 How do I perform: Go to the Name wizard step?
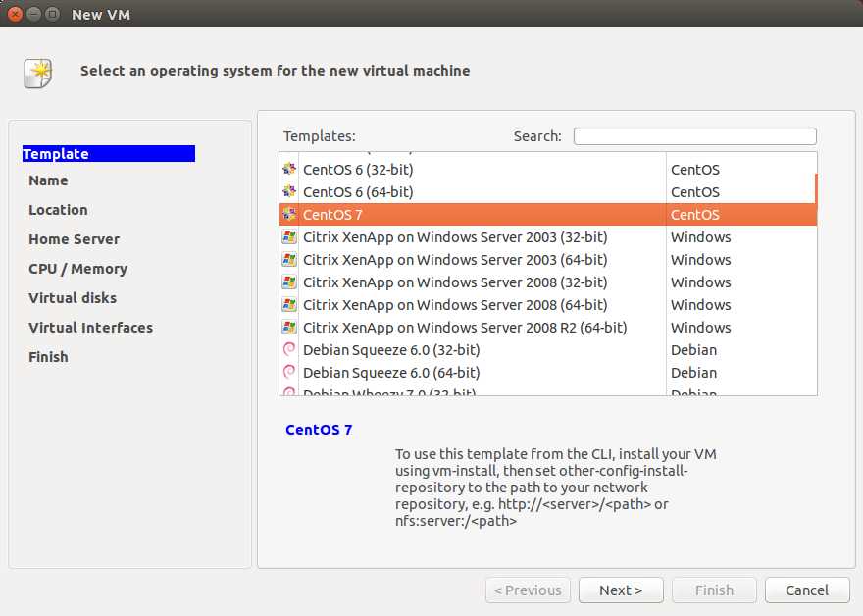(48, 180)
